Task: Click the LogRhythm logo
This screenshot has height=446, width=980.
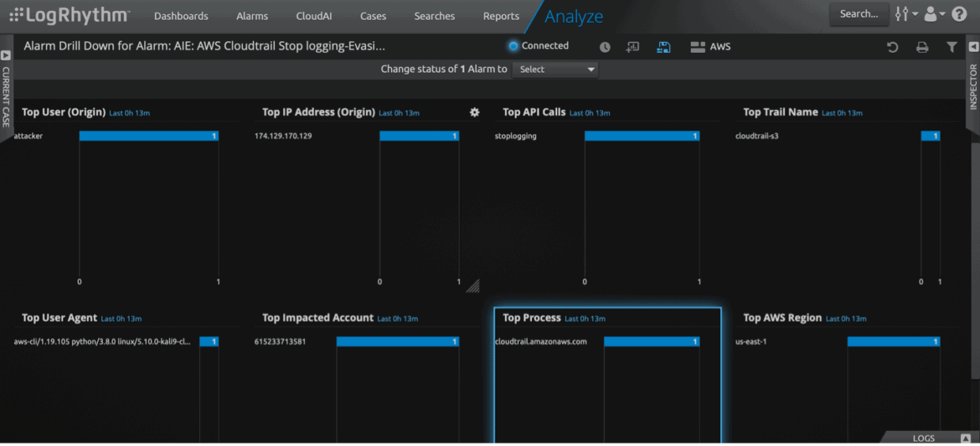Action: click(70, 14)
